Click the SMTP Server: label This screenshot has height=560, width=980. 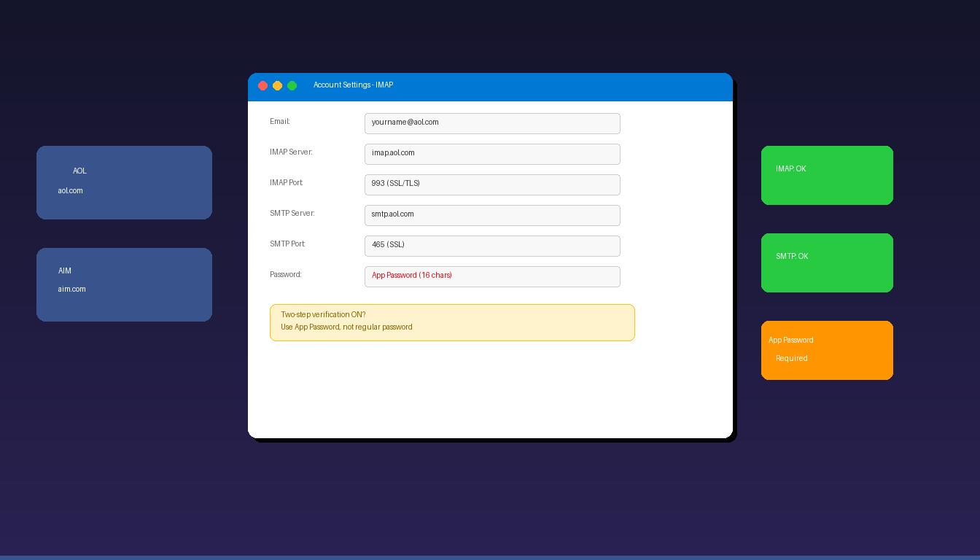[292, 214]
